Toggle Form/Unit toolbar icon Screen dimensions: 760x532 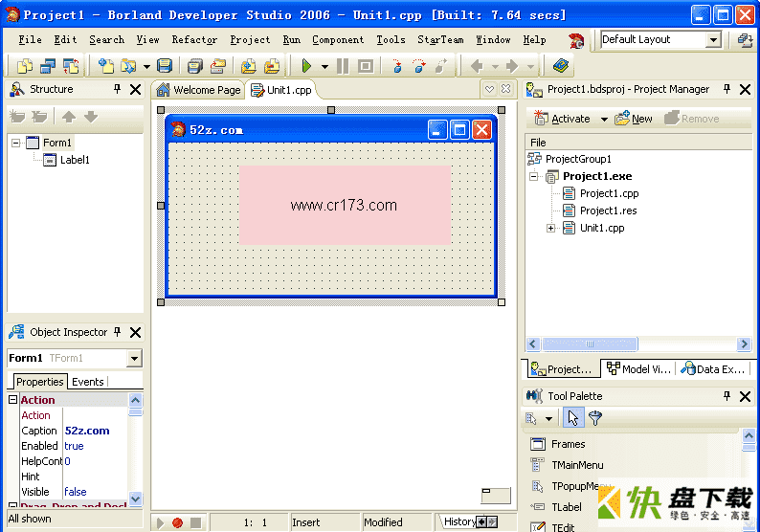coord(71,65)
